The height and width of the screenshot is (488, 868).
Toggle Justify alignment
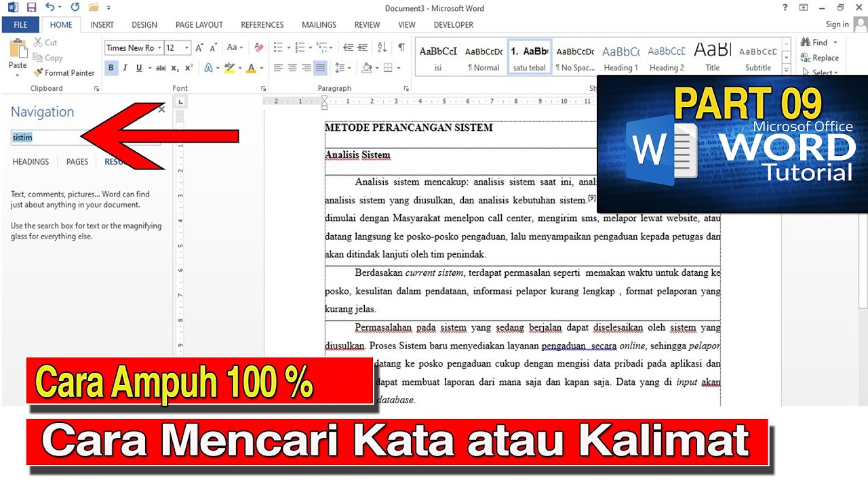point(320,68)
